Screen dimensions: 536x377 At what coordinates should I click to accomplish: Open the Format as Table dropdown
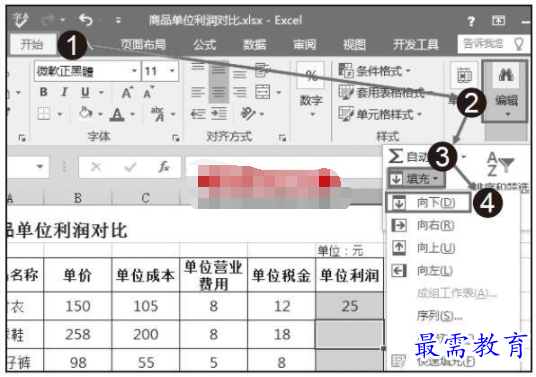point(381,93)
